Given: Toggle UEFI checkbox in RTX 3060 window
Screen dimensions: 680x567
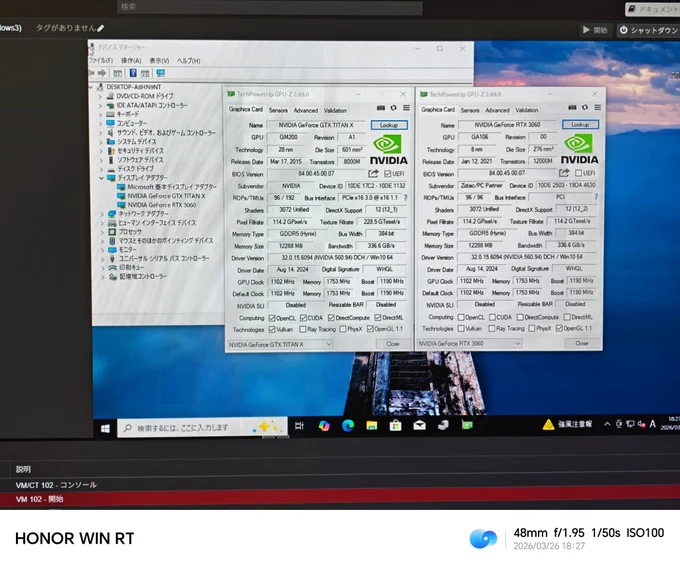Looking at the screenshot, I should tap(579, 173).
